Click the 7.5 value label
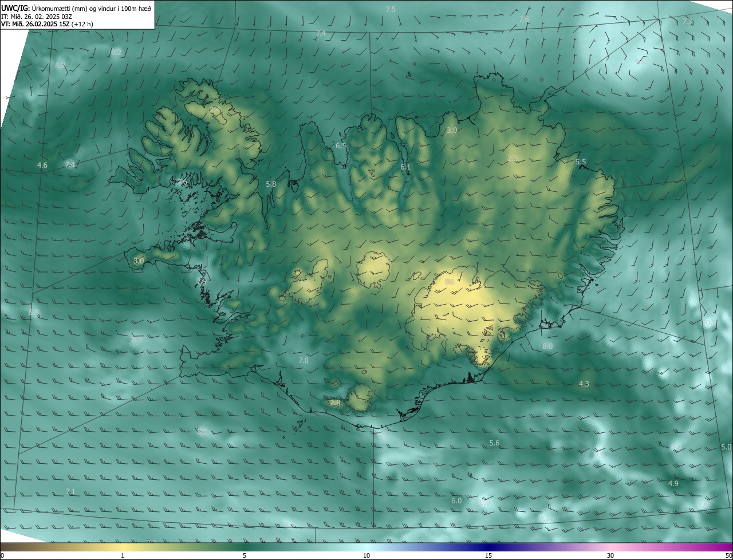 click(x=391, y=10)
